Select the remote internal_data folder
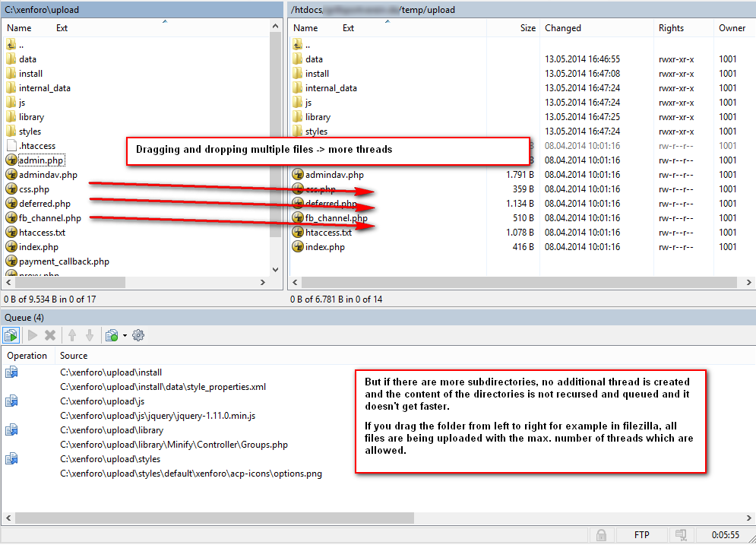 click(331, 88)
